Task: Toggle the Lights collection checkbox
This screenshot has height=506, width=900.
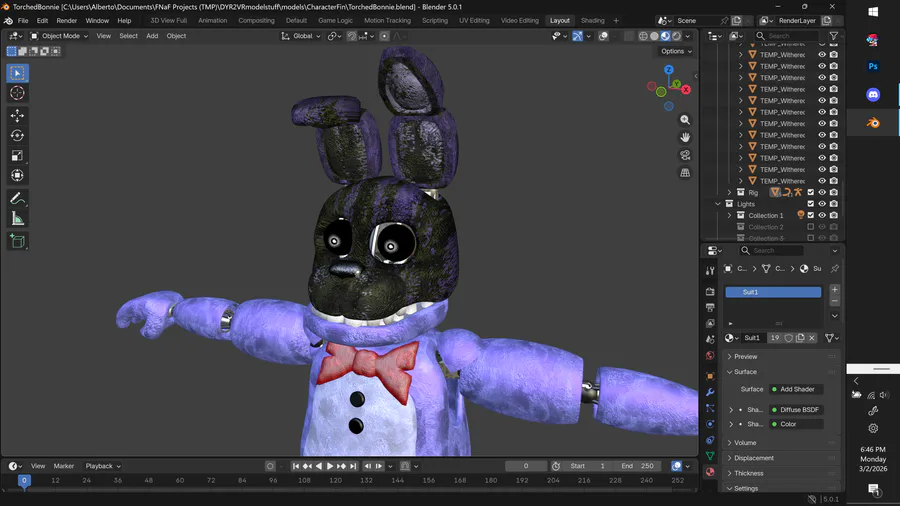Action: [810, 204]
